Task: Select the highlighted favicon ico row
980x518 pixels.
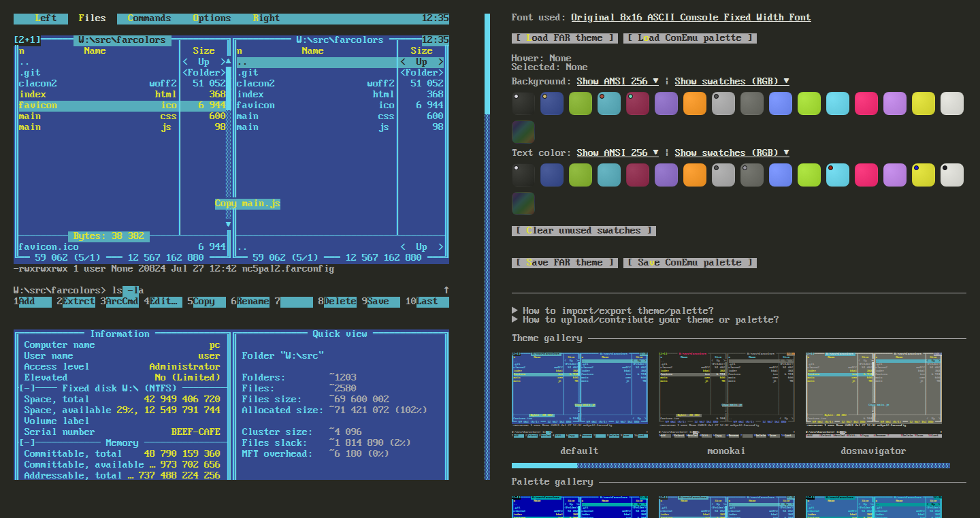Action: point(122,106)
